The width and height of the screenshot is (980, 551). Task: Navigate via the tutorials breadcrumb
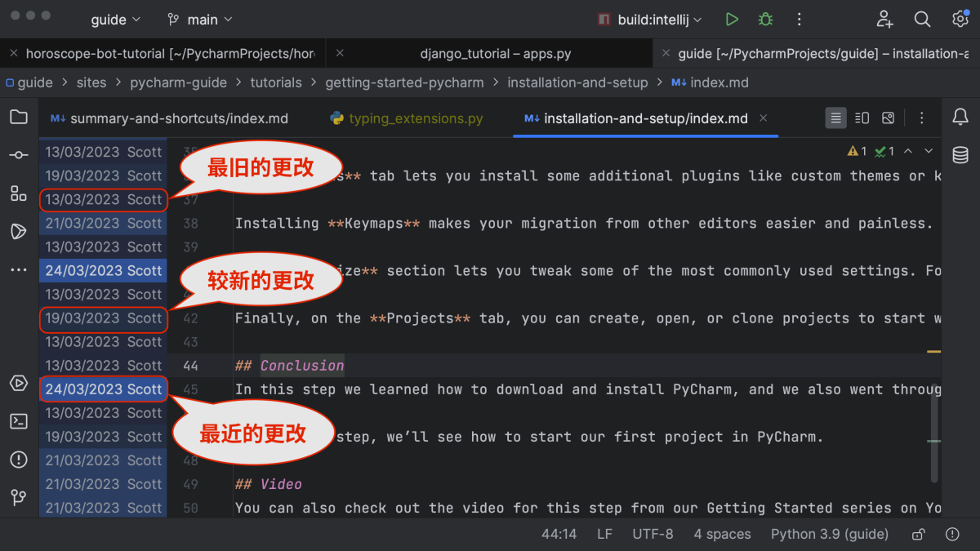pos(277,82)
